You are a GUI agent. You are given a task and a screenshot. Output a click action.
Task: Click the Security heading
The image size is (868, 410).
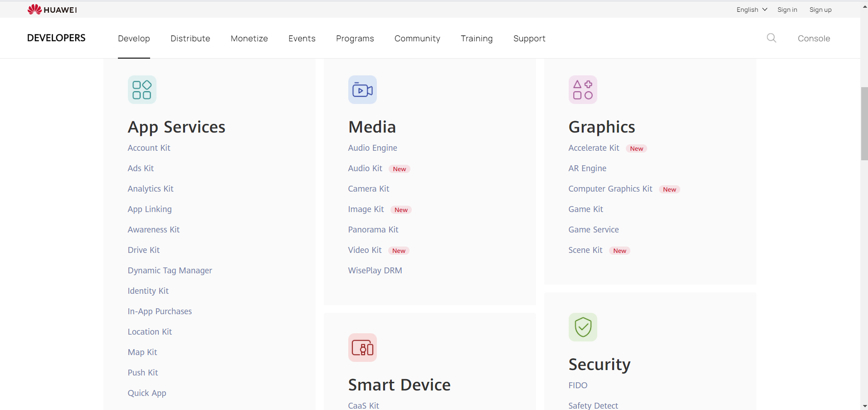[x=600, y=365]
